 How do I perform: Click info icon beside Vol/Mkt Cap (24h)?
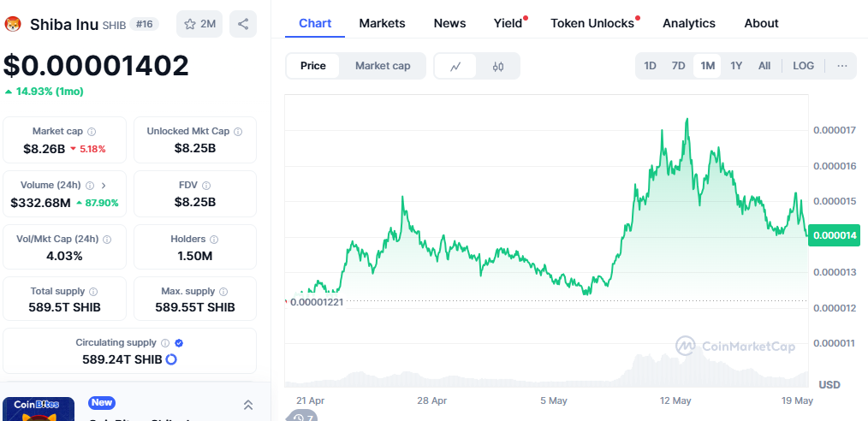click(x=107, y=240)
